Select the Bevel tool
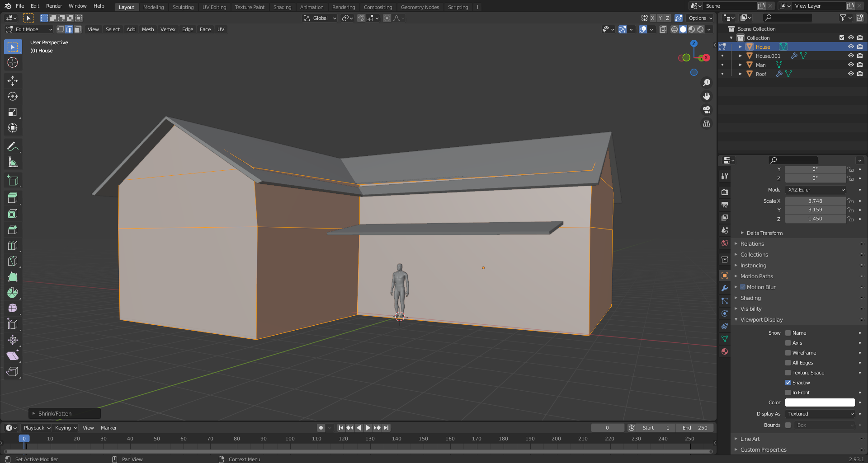This screenshot has width=868, height=463. [13, 229]
